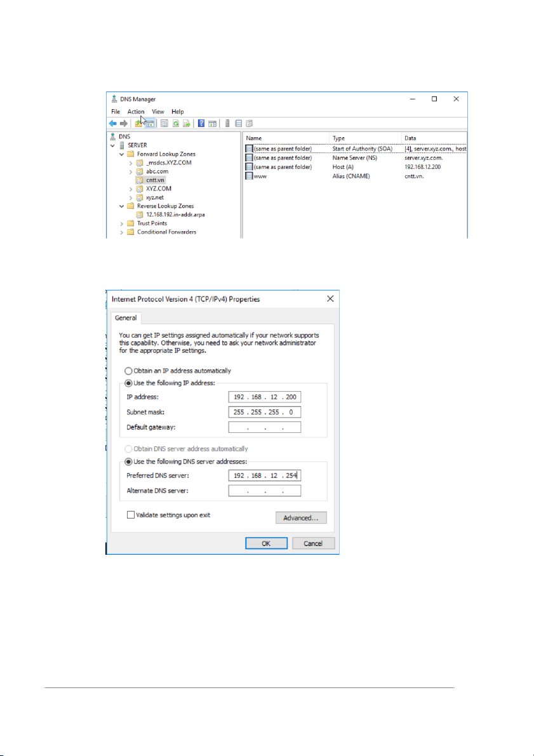Check Validate settings upon exit
534x756 pixels.
pyautogui.click(x=131, y=515)
